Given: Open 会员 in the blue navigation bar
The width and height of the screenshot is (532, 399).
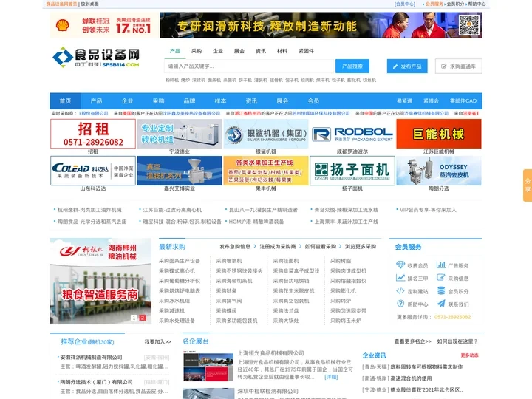Looking at the screenshot, I should (313, 100).
